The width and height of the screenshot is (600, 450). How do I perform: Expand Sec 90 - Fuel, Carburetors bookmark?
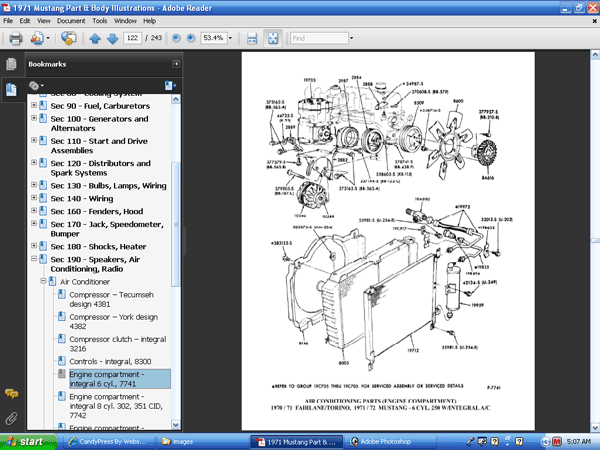(34, 105)
